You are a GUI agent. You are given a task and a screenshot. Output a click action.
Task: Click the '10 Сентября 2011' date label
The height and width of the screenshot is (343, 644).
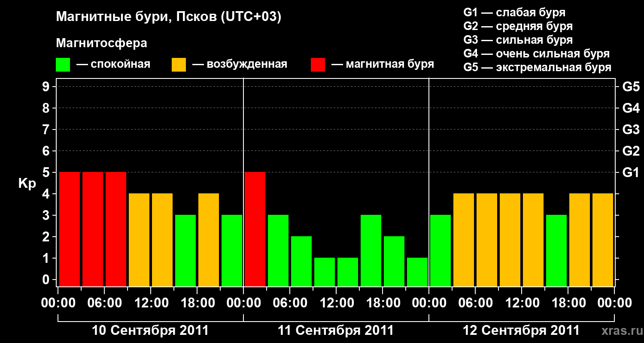pos(150,331)
